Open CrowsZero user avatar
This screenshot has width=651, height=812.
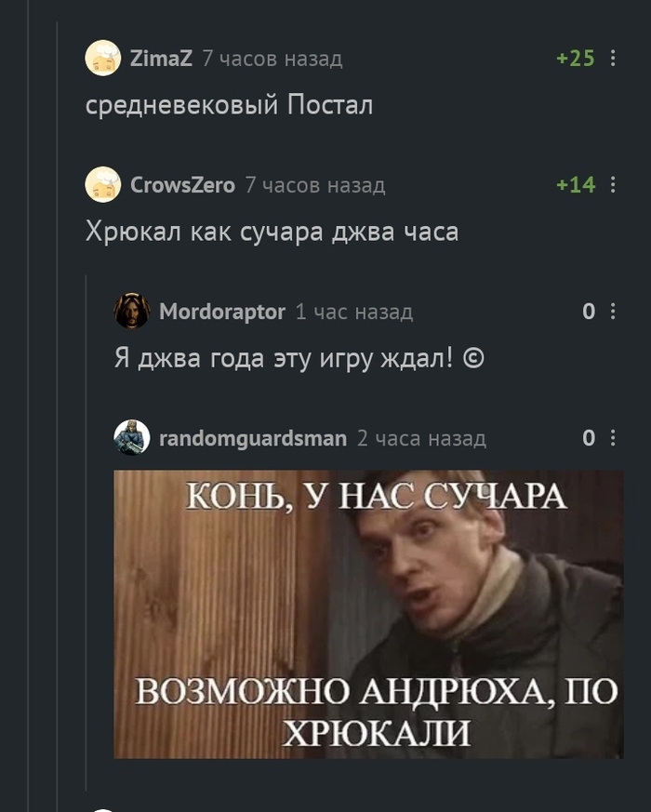click(x=103, y=184)
